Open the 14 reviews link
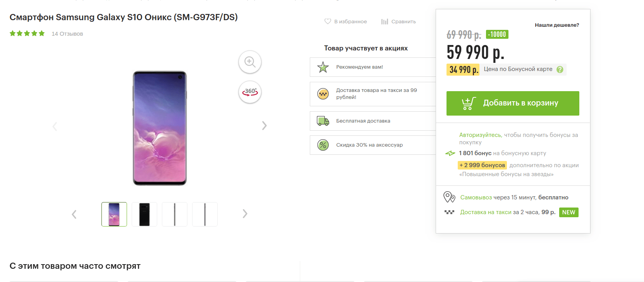 click(67, 34)
